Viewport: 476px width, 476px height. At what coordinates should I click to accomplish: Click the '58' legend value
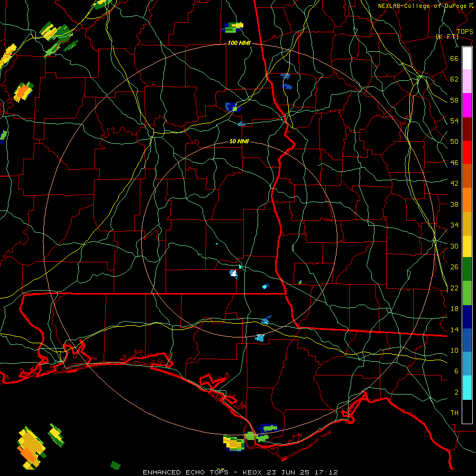[454, 100]
